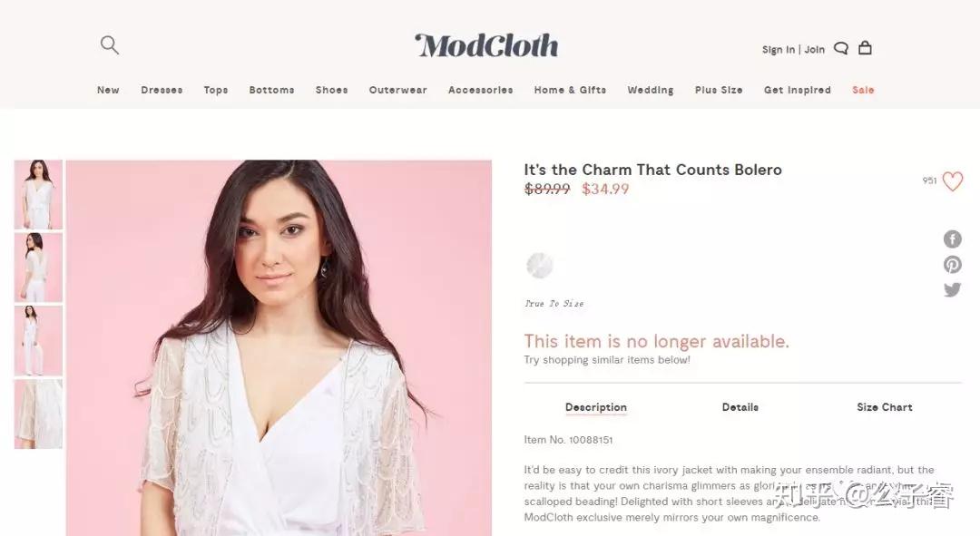Click the Join link

(x=814, y=49)
